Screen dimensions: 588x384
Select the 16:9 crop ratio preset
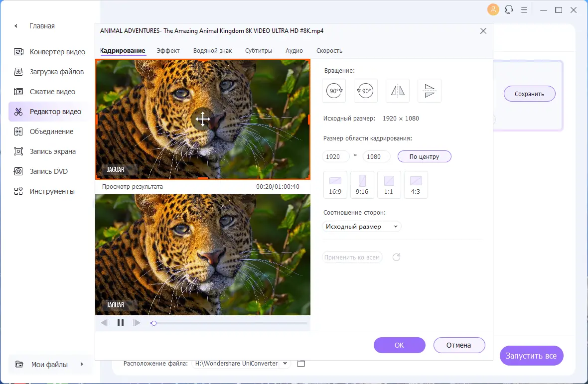[335, 185]
